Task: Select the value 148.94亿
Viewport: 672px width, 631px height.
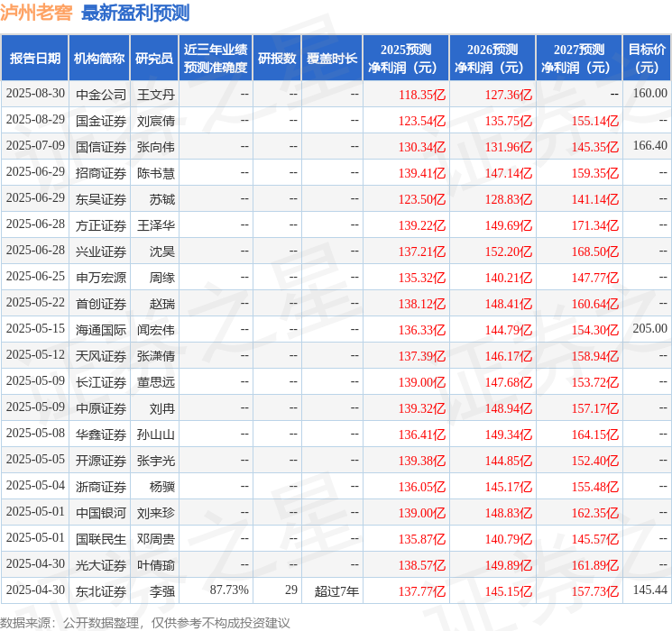Action: coord(509,408)
